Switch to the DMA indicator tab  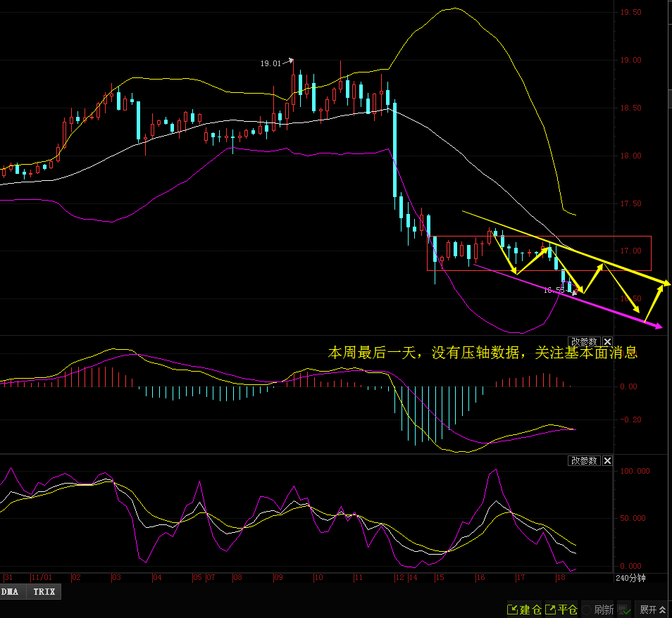point(11,591)
